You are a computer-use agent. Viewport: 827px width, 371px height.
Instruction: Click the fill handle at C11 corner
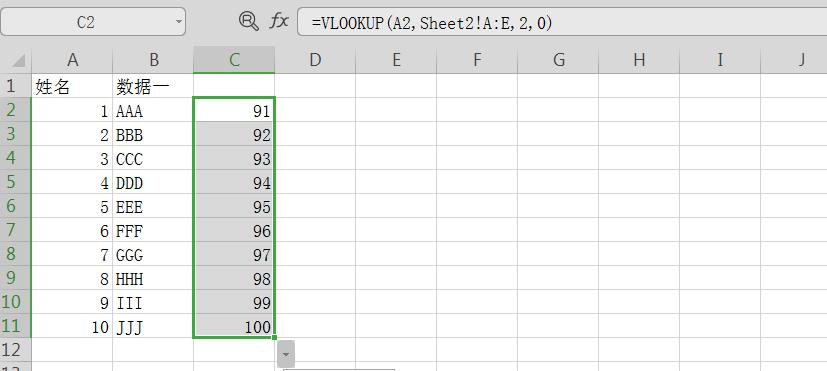[x=274, y=338]
